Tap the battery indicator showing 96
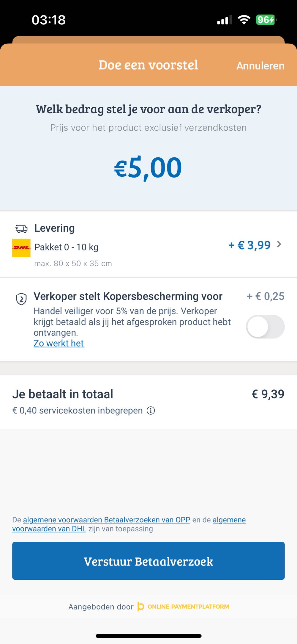297x644 pixels. 266,20
